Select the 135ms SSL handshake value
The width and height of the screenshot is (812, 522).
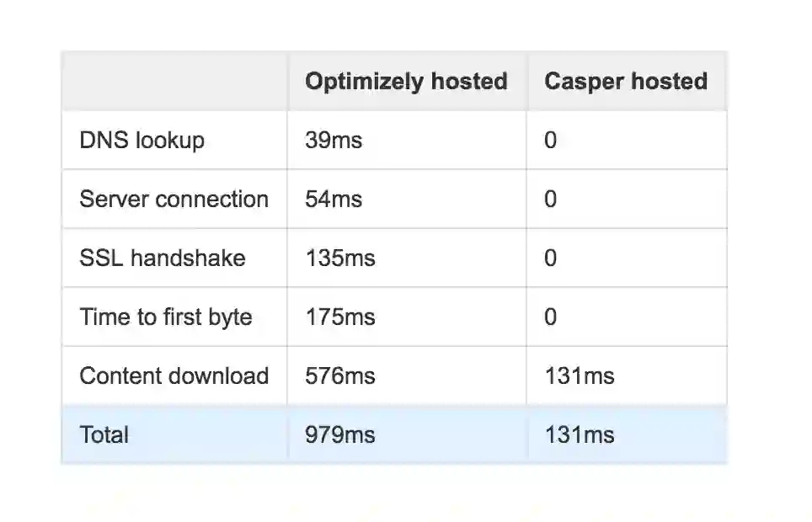(x=340, y=258)
